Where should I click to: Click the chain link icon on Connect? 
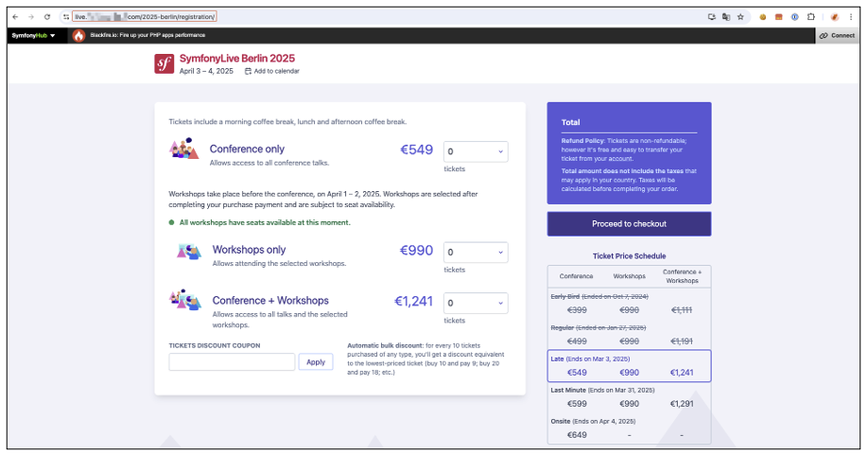pos(824,35)
